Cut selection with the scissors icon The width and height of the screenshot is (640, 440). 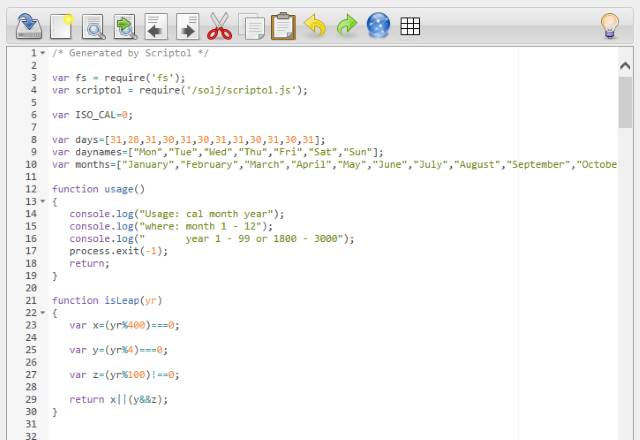[x=220, y=26]
